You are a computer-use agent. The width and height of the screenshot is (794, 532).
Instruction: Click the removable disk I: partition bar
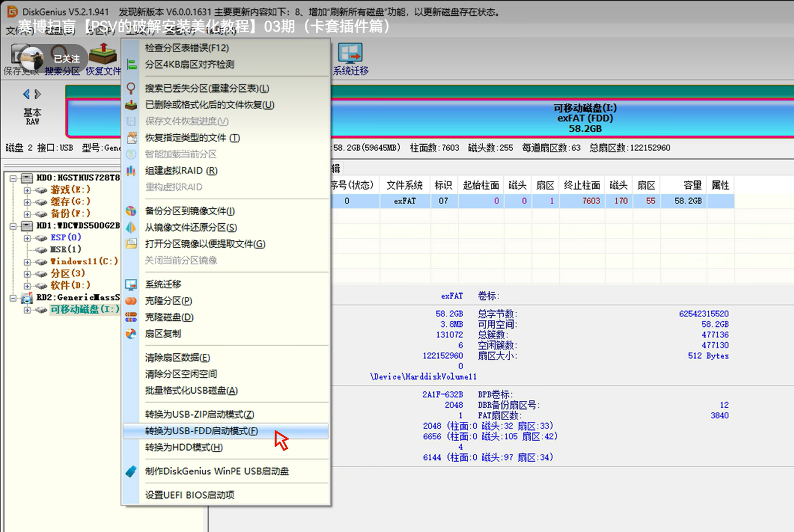point(561,118)
